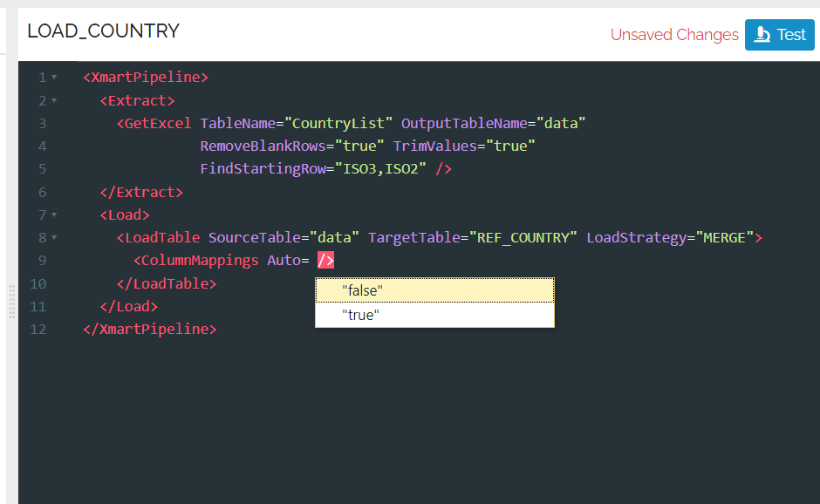Collapse Extract fold arrow on line 2
The width and height of the screenshot is (820, 504).
point(54,100)
